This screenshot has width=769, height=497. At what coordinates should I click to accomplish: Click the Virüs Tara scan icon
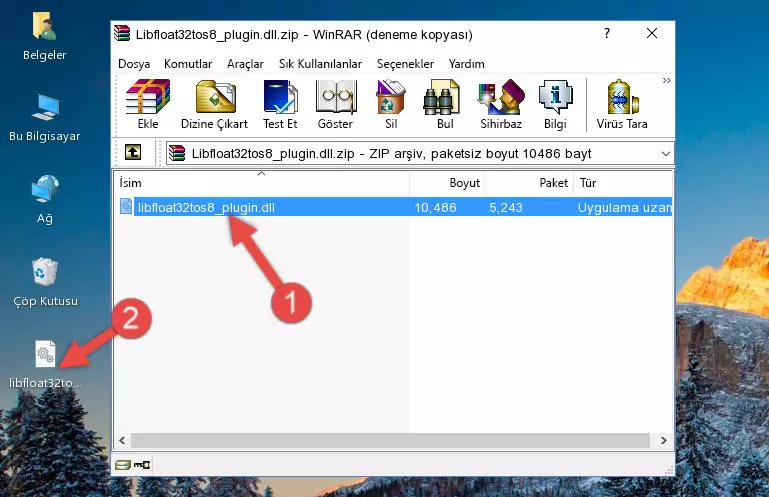click(x=622, y=105)
